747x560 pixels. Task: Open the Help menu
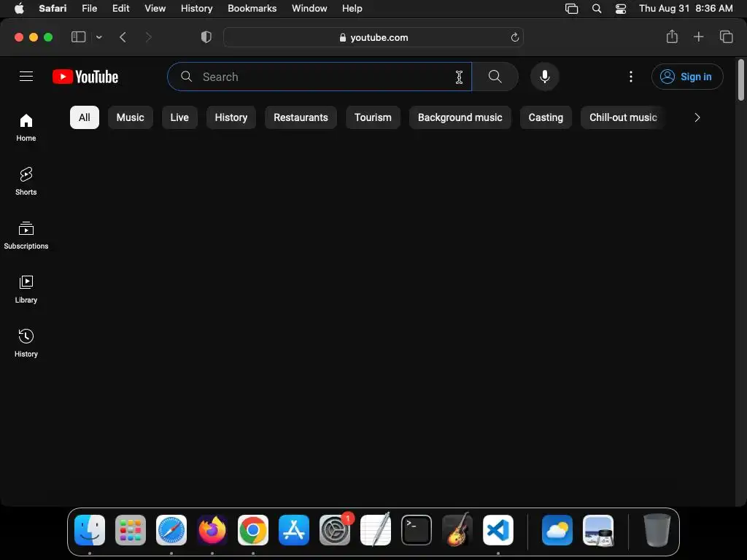[352, 9]
